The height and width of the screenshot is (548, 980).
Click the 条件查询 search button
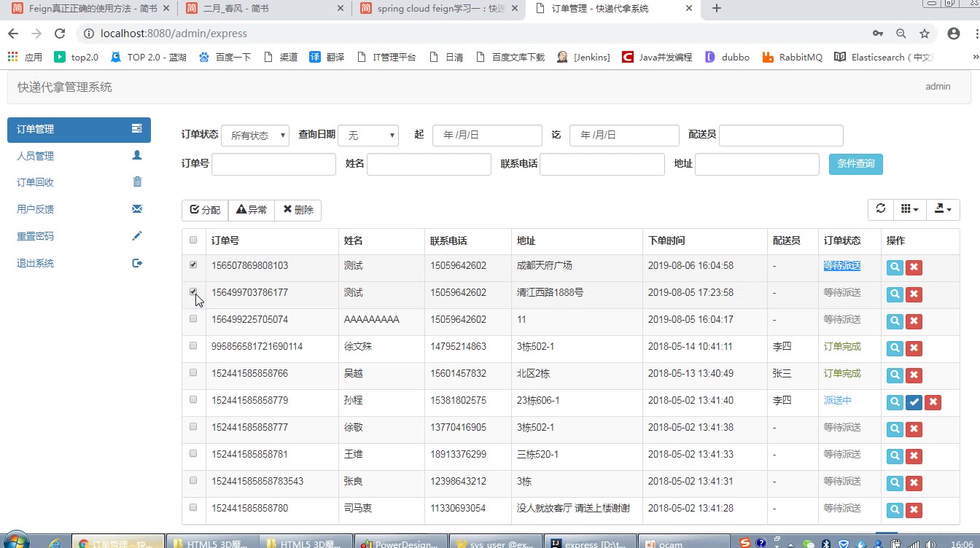click(855, 164)
